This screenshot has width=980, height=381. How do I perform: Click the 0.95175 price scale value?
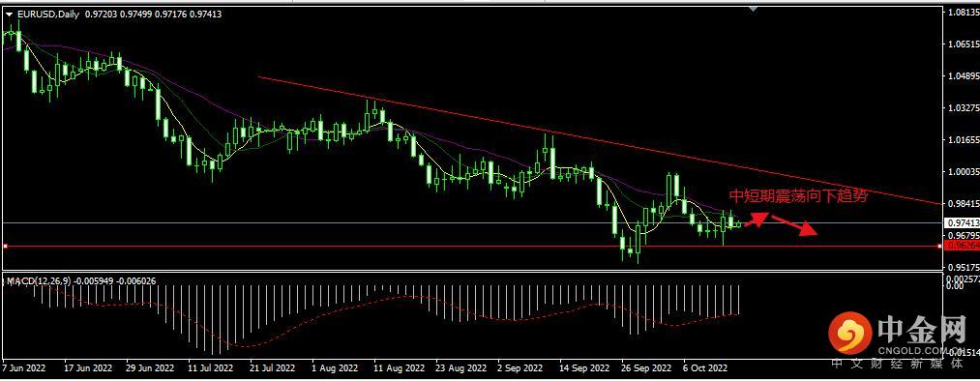coord(964,267)
